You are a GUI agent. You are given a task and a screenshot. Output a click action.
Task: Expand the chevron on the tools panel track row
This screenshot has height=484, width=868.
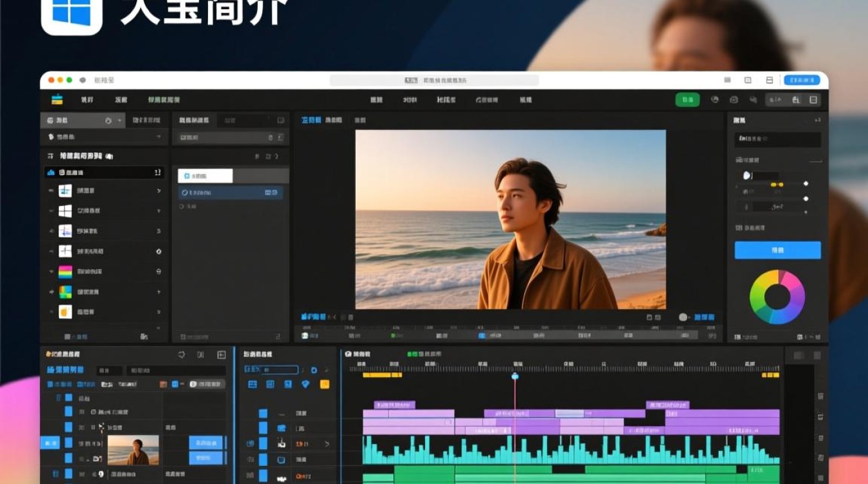[x=327, y=443]
